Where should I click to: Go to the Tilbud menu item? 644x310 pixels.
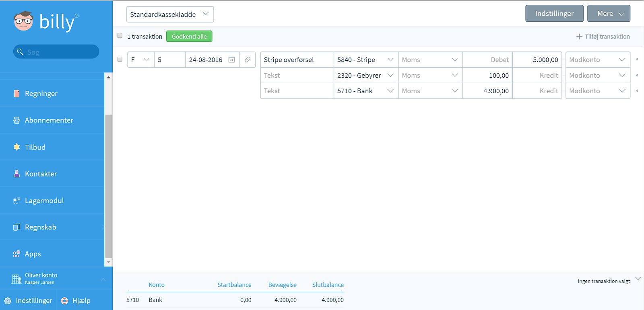(x=52, y=147)
